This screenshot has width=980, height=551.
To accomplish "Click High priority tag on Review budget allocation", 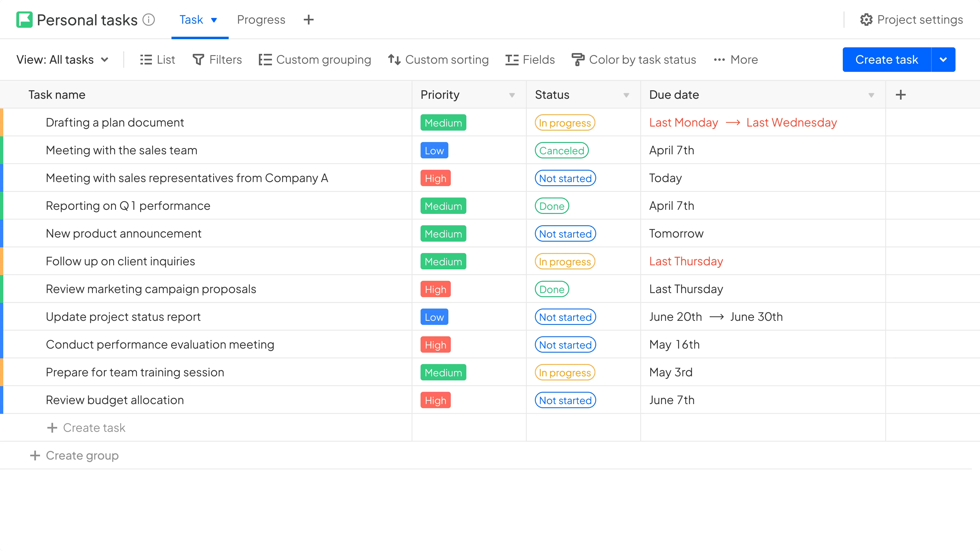I will (x=435, y=400).
